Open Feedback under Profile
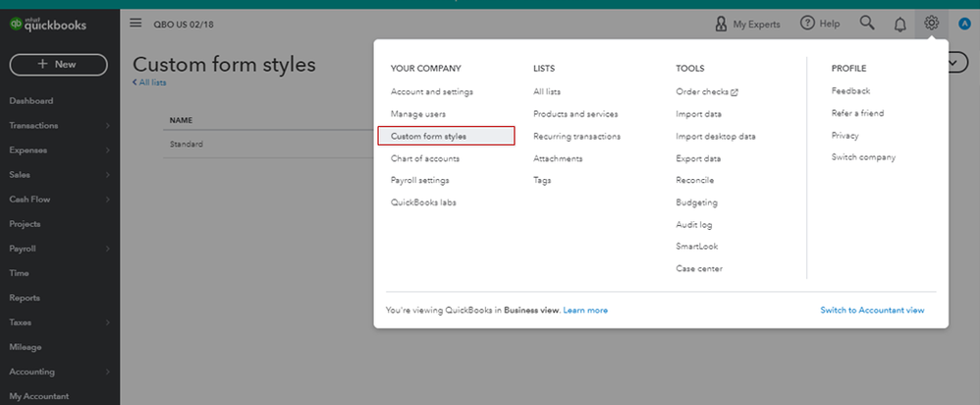The height and width of the screenshot is (405, 980). click(850, 90)
